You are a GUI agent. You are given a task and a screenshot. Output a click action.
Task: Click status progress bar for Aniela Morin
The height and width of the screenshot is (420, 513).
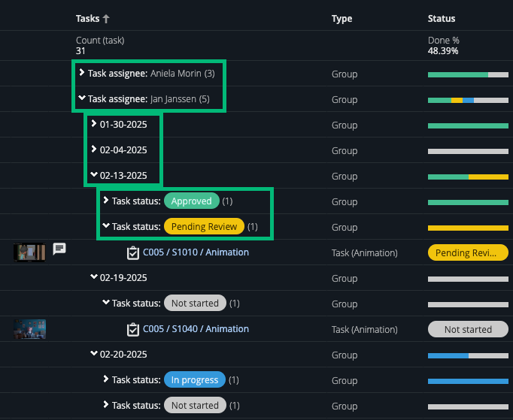pos(468,75)
